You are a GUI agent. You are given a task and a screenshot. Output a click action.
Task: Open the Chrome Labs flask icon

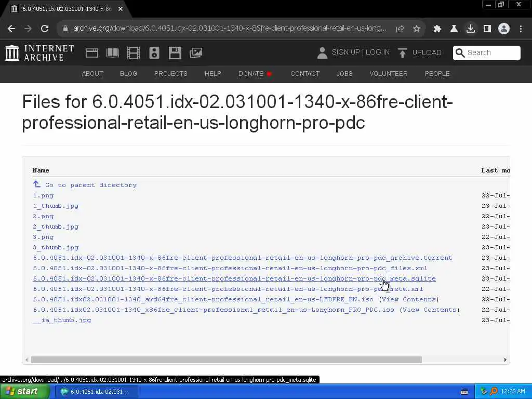454,29
